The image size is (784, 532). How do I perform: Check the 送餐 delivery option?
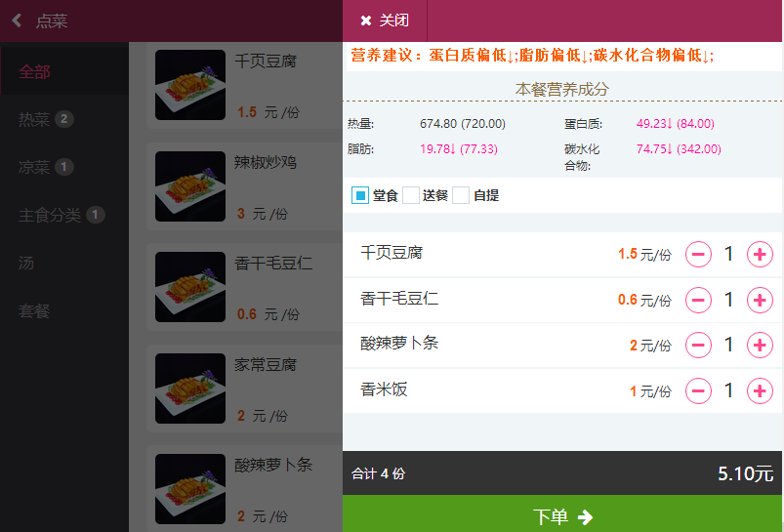click(x=411, y=195)
